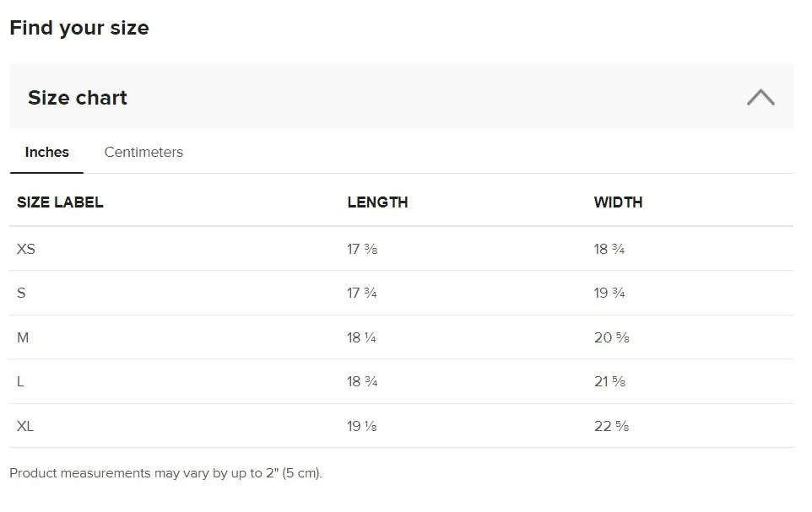Viewport: 812px width, 512px height.
Task: Click the Size chart header title
Action: pos(78,97)
